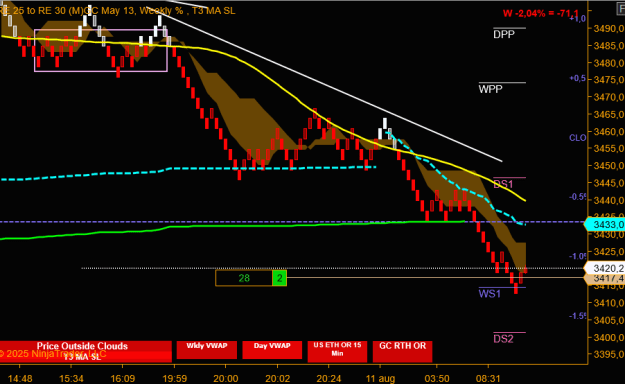This screenshot has height=384, width=625.
Task: Select the orange 3417,4 price marker
Action: point(605,278)
